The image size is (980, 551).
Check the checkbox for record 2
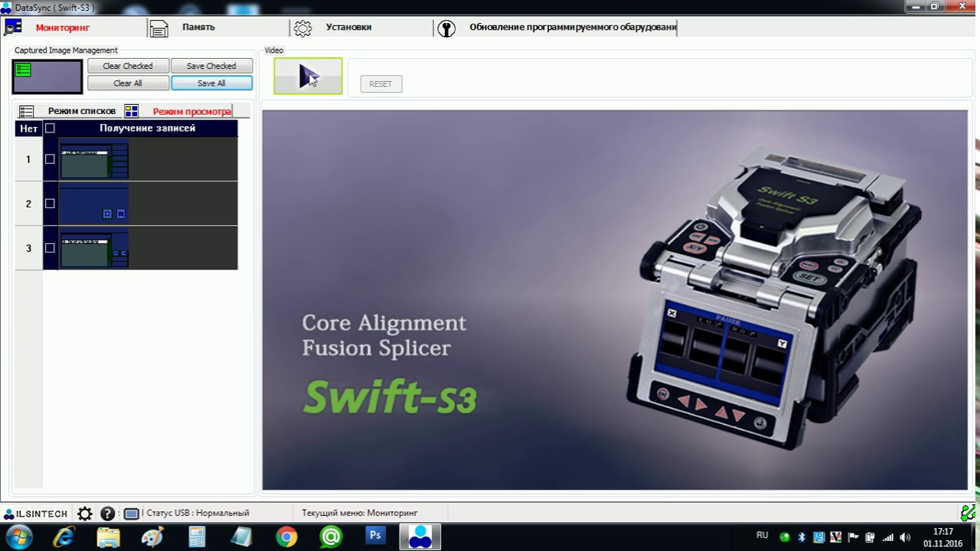click(50, 204)
